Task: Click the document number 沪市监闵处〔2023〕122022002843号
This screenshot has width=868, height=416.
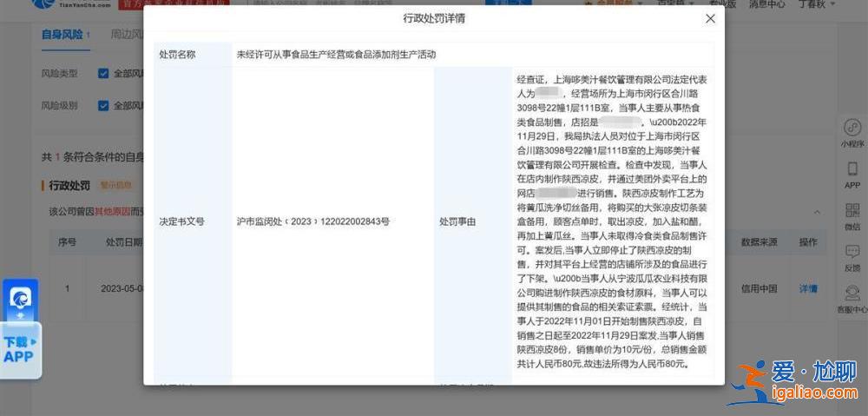Action: tap(312, 221)
